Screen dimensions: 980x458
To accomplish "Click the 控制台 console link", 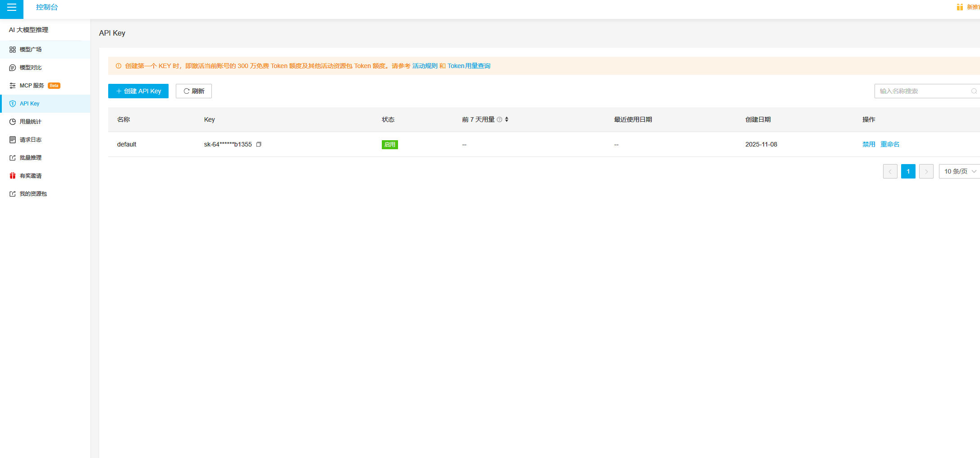I will (x=47, y=7).
